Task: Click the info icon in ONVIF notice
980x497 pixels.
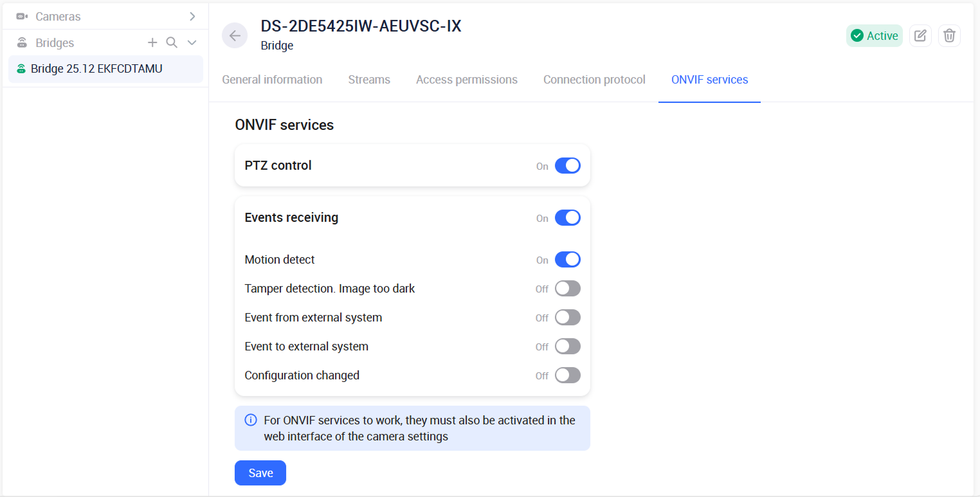Action: [x=251, y=420]
